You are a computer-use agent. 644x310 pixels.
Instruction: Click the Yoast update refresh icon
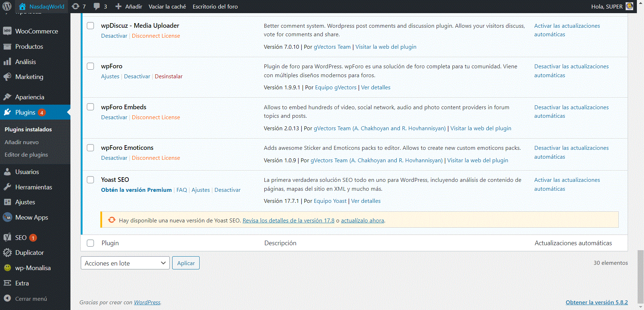[x=112, y=220]
